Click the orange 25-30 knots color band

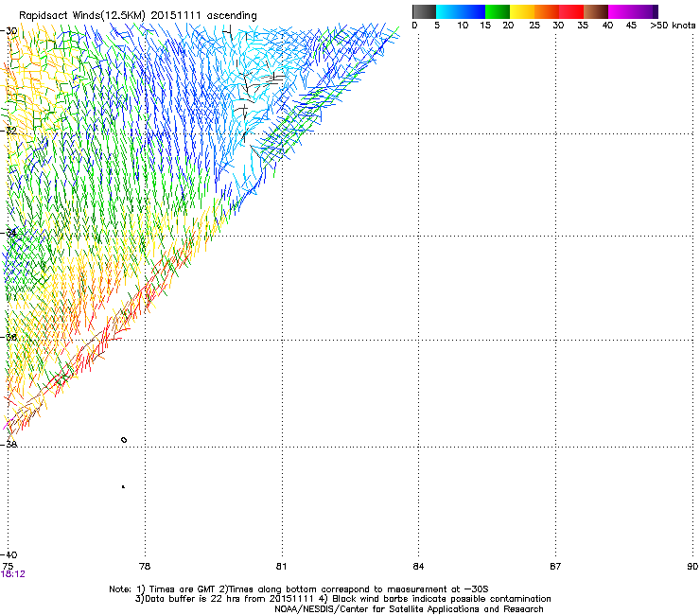(x=547, y=11)
